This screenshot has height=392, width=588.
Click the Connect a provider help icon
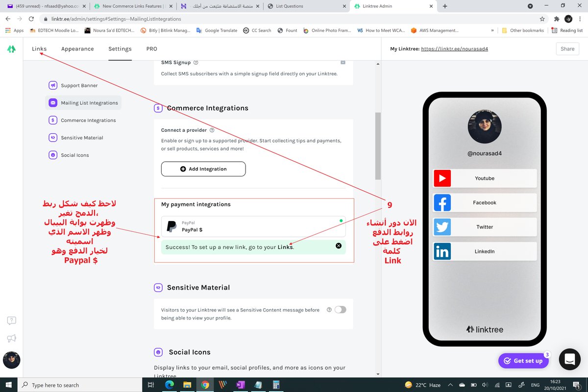pos(212,130)
